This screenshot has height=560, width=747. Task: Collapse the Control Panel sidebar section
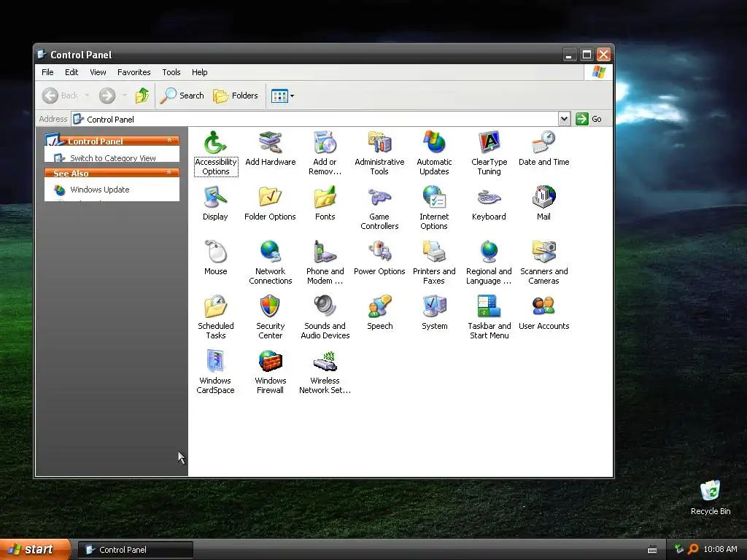tap(169, 141)
